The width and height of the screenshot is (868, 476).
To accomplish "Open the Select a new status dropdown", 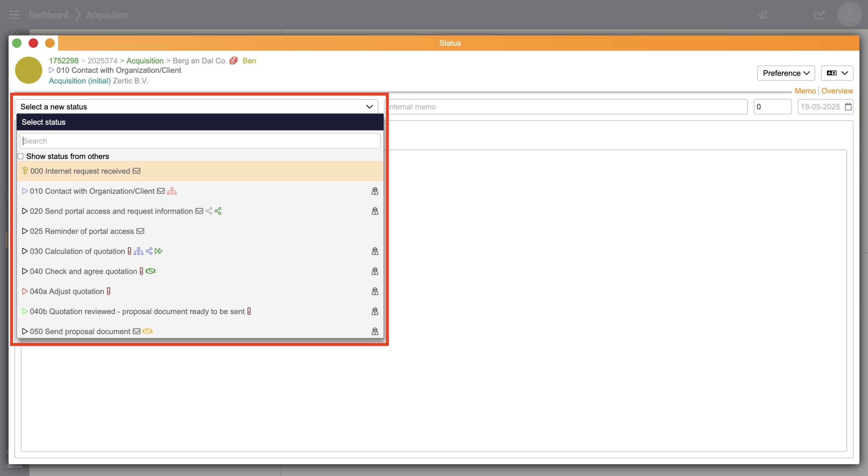I will click(196, 107).
